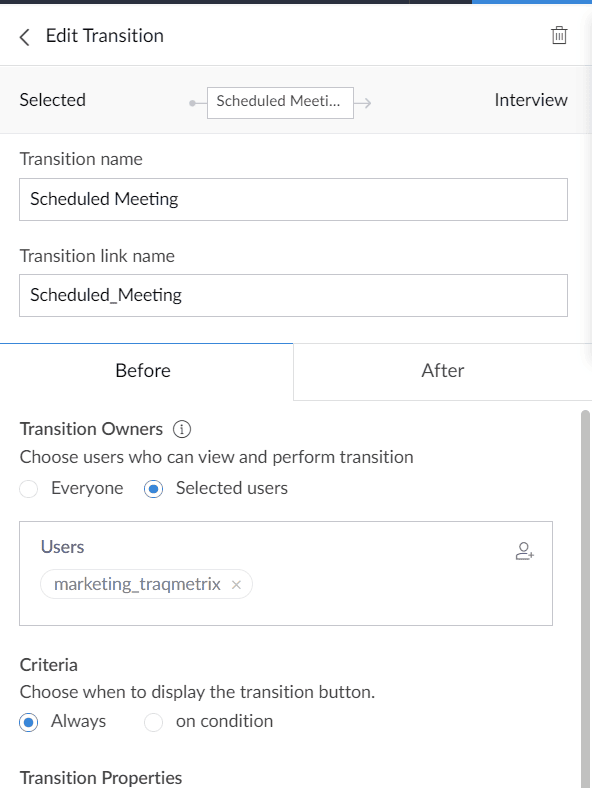This screenshot has width=592, height=788.
Task: Click the Selected stage label
Action: click(x=52, y=100)
